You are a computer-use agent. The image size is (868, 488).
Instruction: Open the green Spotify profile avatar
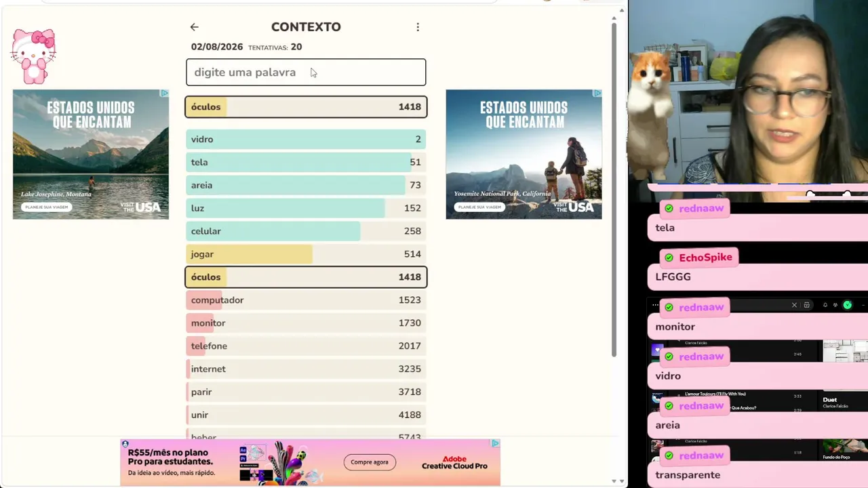point(847,305)
